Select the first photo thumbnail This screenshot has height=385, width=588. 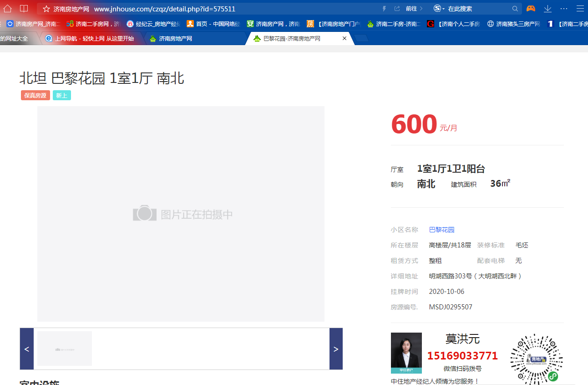(x=65, y=349)
